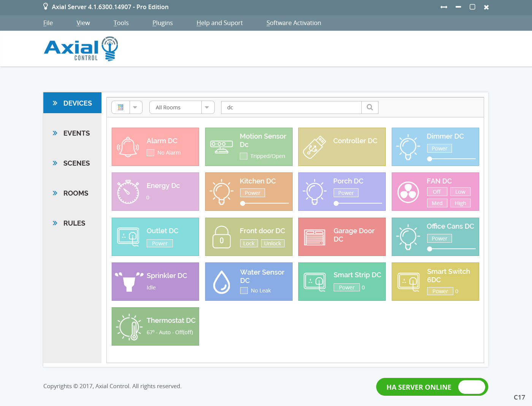
Task: Click the Energy Dc stopwatch icon
Action: coord(128,192)
